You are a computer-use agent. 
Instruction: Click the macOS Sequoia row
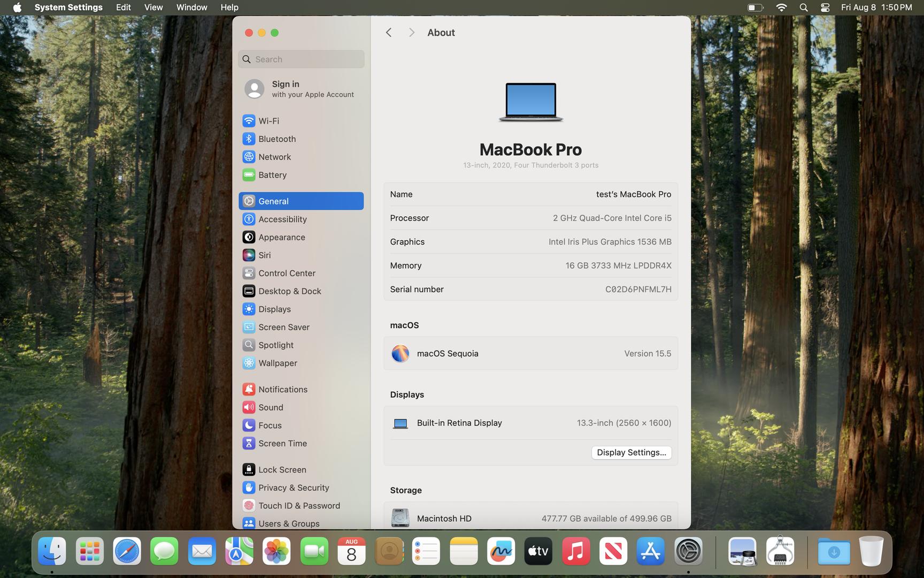(530, 354)
